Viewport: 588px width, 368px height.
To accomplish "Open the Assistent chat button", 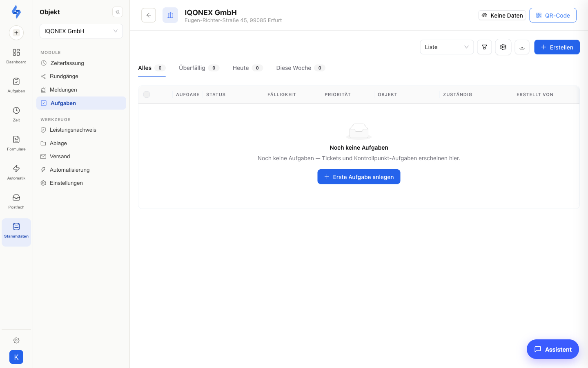I will tap(553, 349).
